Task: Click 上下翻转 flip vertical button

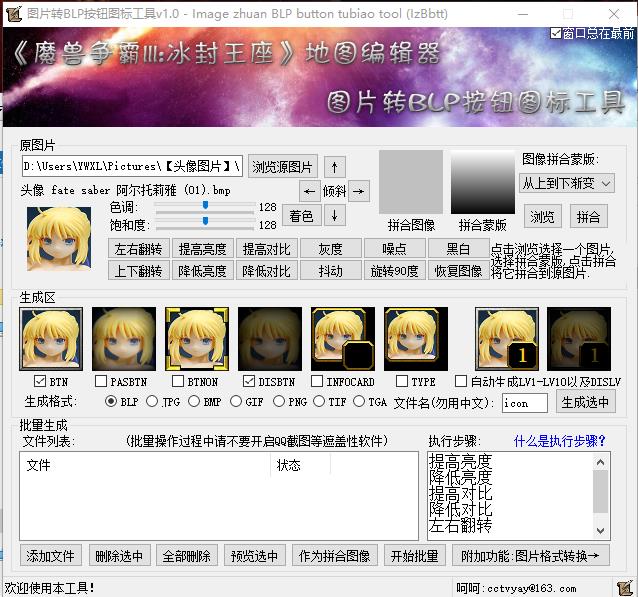Action: pyautogui.click(x=138, y=271)
